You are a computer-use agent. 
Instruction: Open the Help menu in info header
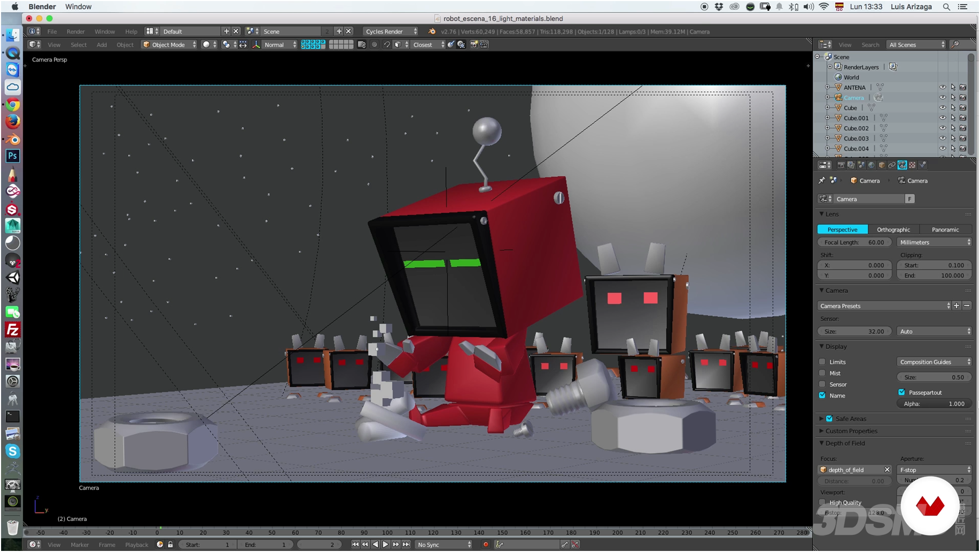pyautogui.click(x=131, y=32)
